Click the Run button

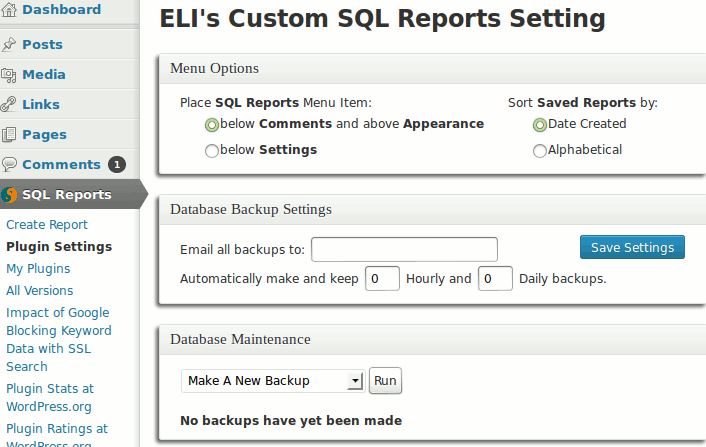[x=385, y=381]
